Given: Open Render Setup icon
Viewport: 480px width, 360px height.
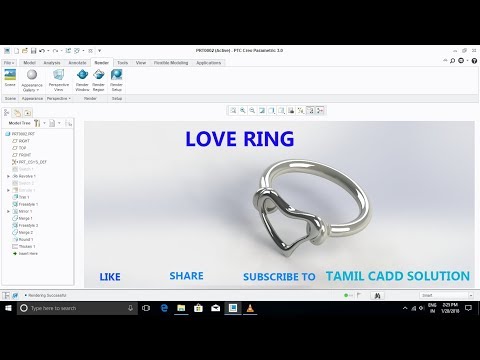Looking at the screenshot, I should click(116, 75).
